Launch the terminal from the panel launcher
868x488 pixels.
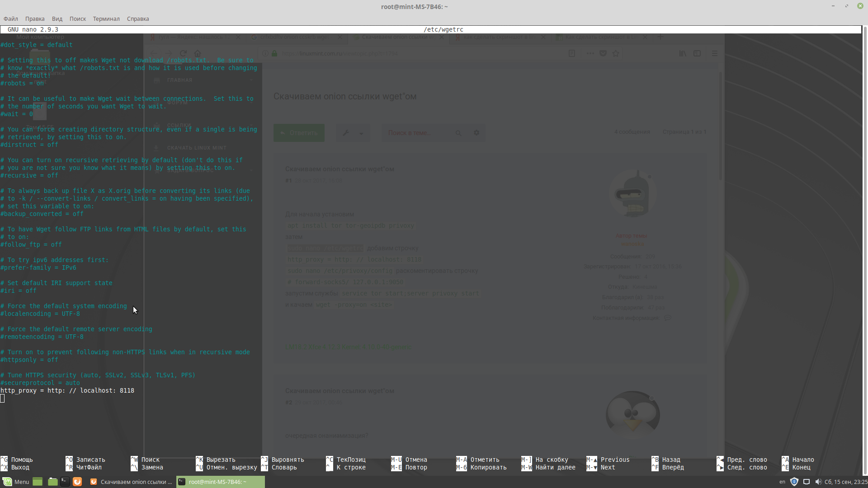pos(65,482)
